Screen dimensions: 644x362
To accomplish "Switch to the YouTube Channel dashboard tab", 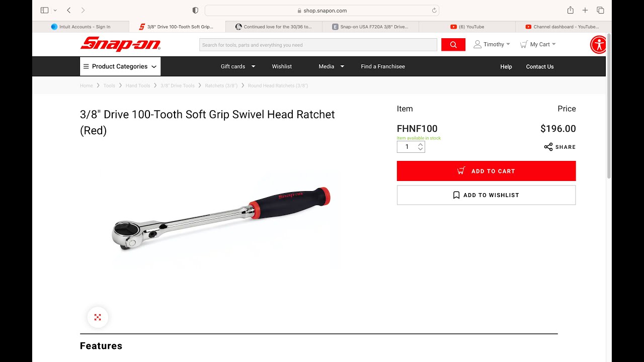I will [562, 27].
